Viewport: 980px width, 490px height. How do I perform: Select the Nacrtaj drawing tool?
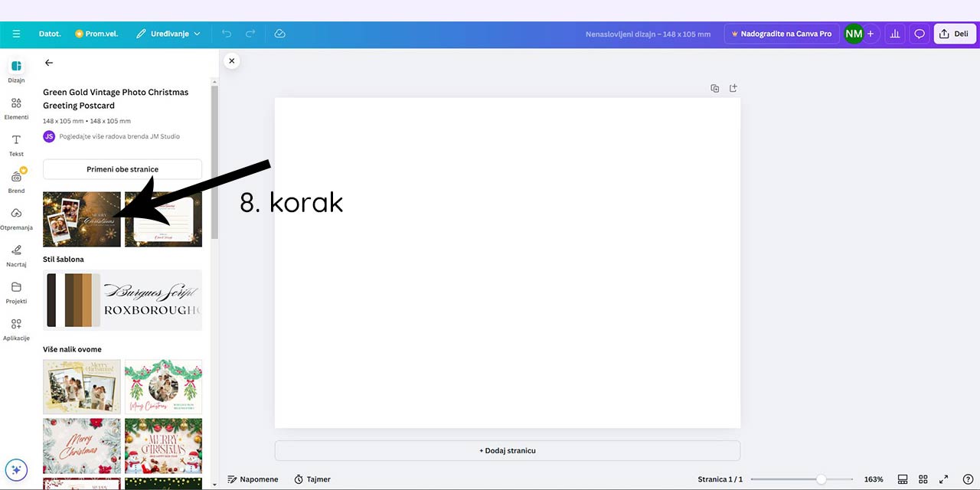click(16, 254)
